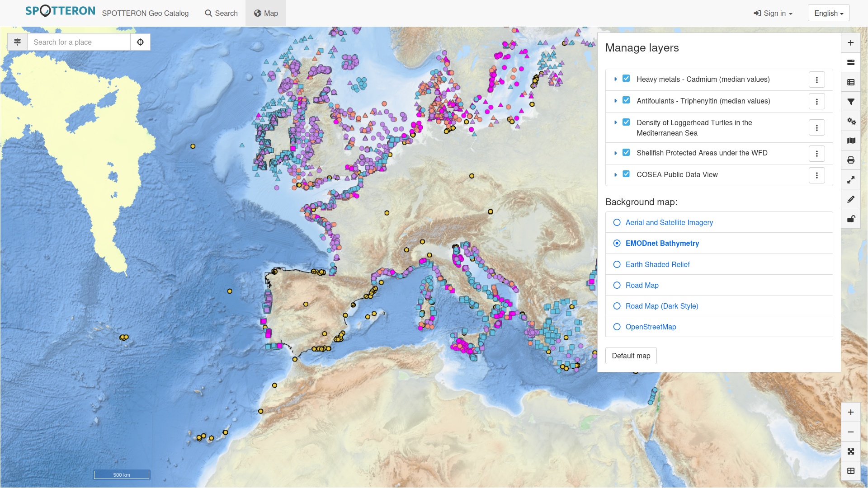Screen dimensions: 868x488
Task: Select the OpenStreetMap background
Action: pos(617,326)
